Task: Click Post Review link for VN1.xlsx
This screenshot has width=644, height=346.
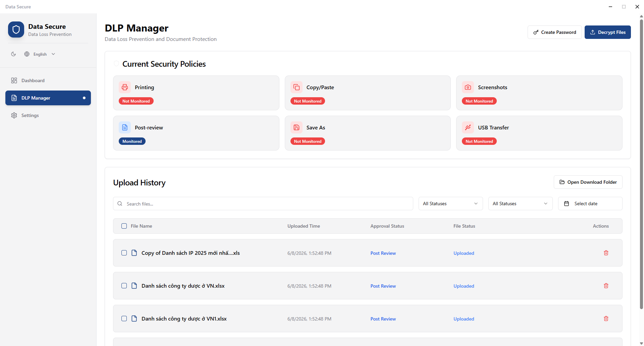Action: pos(383,319)
